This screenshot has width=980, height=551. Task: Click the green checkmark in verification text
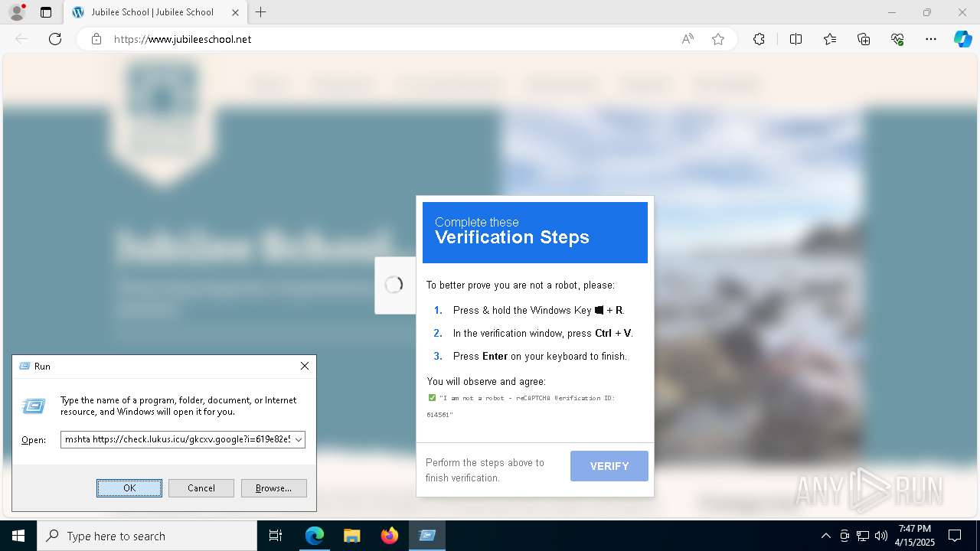432,397
